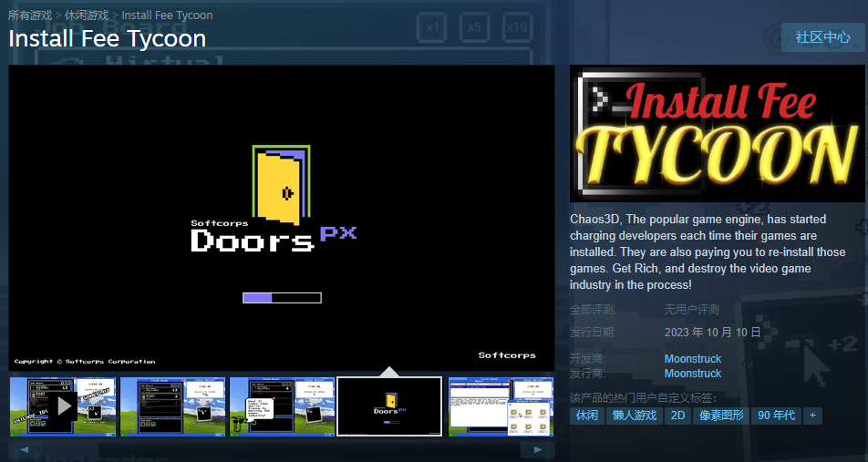Viewport: 868px width, 462px height.
Task: Click the 无用户评测 review summary text
Action: [x=691, y=309]
